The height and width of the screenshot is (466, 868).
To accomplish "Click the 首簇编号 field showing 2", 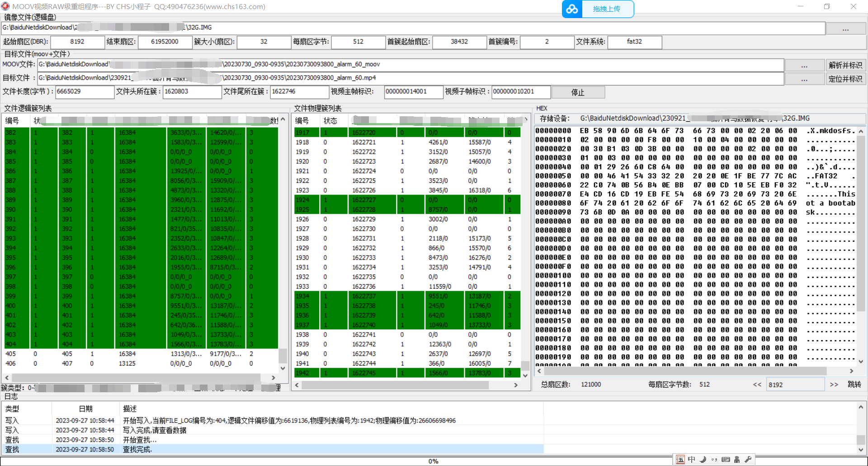I will [547, 42].
